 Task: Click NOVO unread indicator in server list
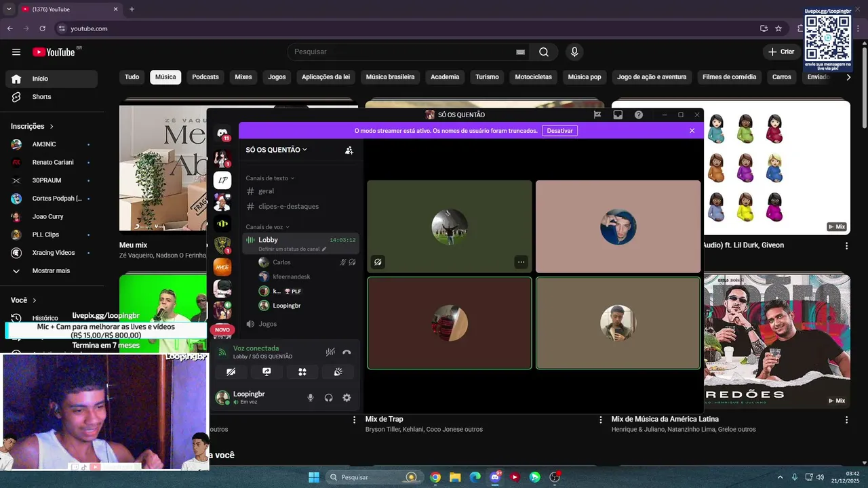point(222,329)
